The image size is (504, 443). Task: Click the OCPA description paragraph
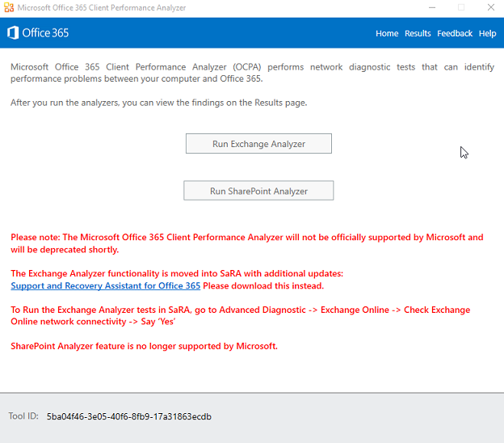pyautogui.click(x=252, y=73)
